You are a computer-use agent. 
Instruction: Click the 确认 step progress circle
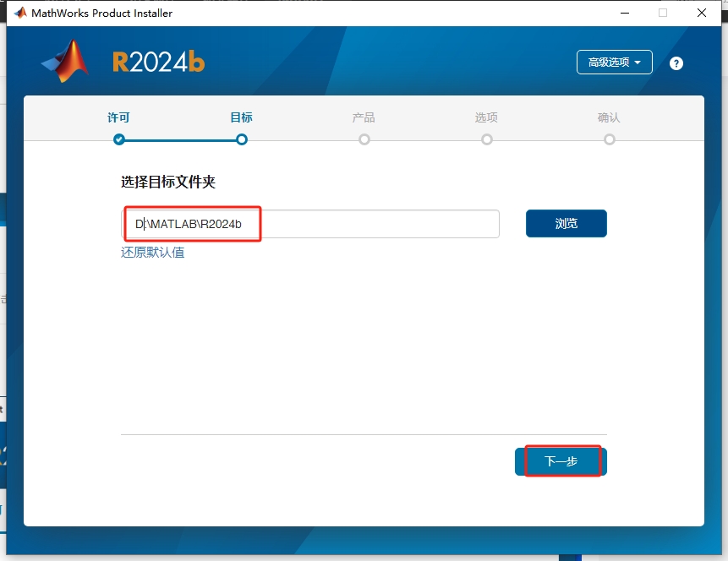click(x=609, y=139)
